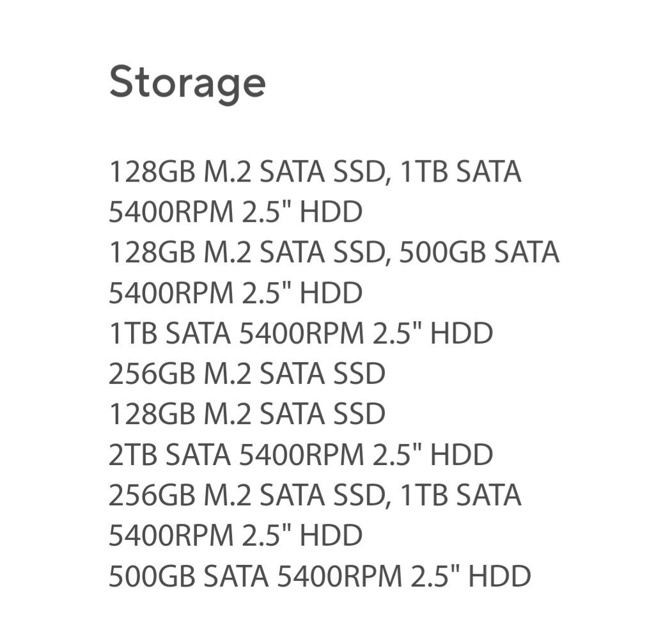The width and height of the screenshot is (672, 641).
Task: Pick the 128GB M.2 SATA SSD-only option
Action: (x=247, y=414)
